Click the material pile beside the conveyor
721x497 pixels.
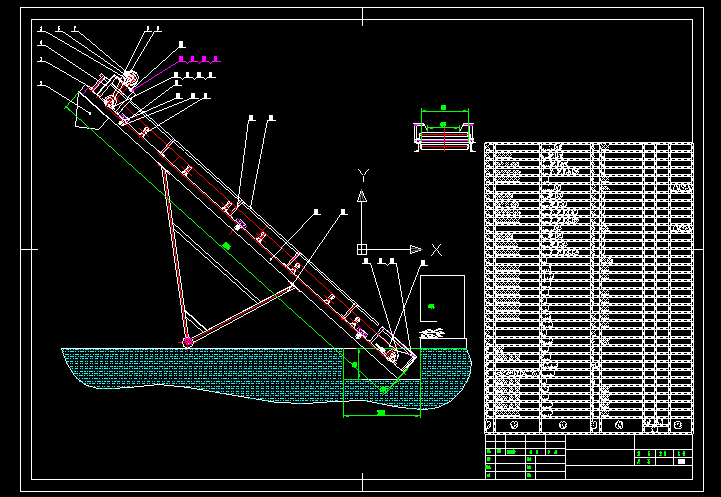click(x=432, y=333)
